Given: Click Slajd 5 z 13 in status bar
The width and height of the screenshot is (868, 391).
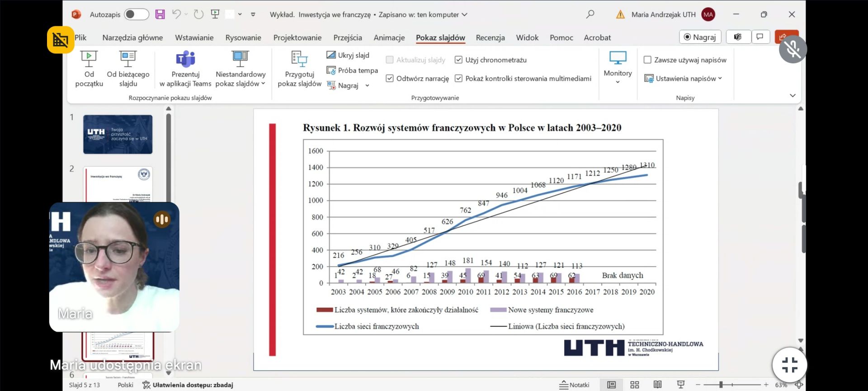Looking at the screenshot, I should [x=84, y=385].
